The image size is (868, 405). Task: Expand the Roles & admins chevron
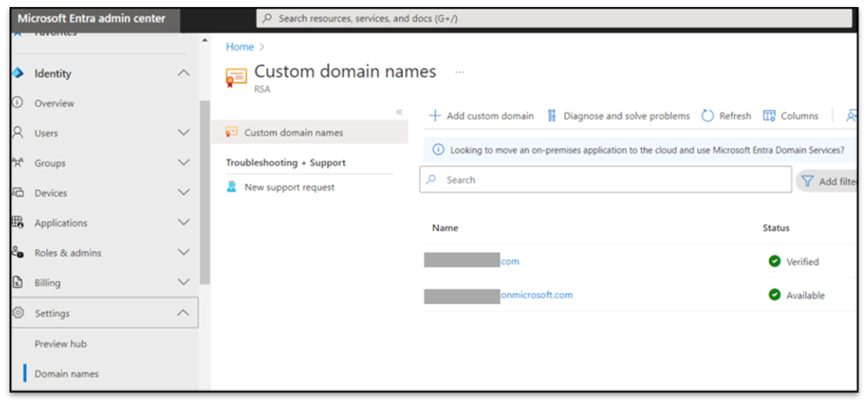click(x=183, y=252)
